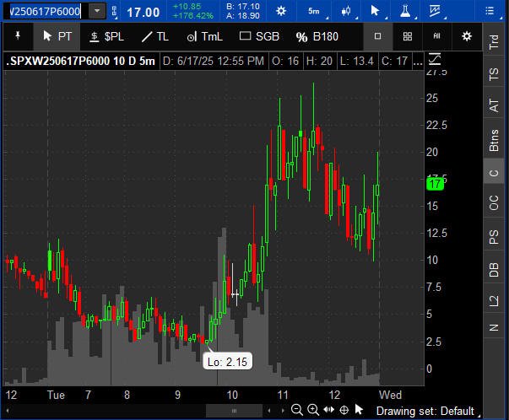Click the horizontal chart scrollbar thumb

tap(234, 411)
